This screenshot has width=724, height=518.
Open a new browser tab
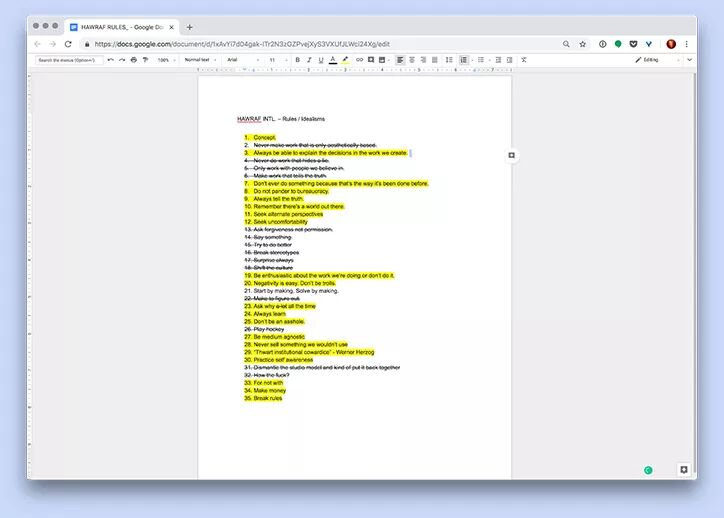[189, 27]
